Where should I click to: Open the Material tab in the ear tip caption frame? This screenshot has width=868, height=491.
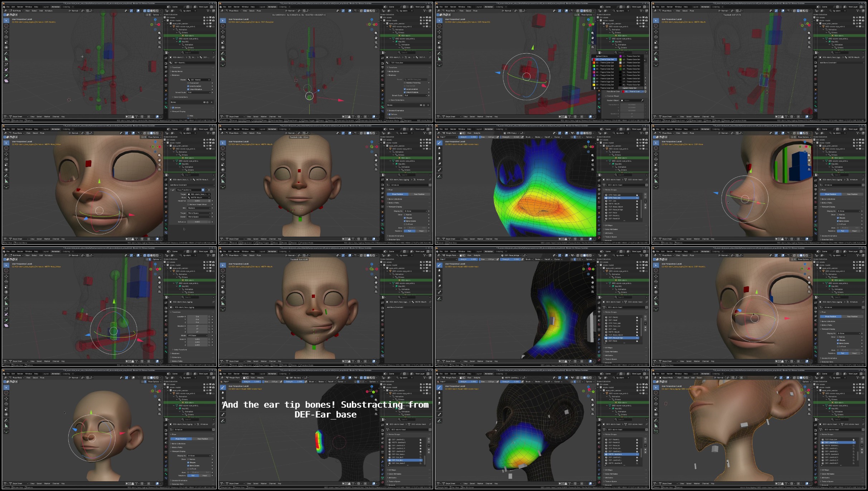[x=382, y=482]
